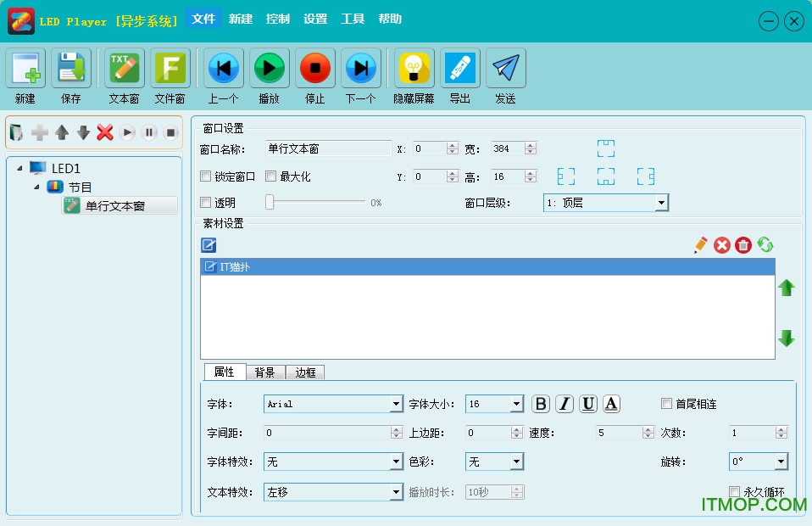Viewport: 812px width, 526px height.
Task: Move material down with green arrow
Action: 786,338
